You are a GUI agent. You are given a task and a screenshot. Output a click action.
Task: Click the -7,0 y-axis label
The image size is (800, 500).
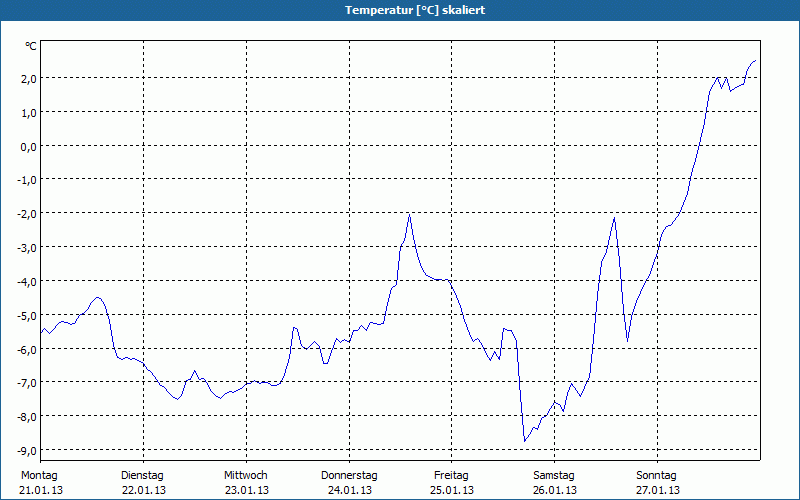pos(27,383)
